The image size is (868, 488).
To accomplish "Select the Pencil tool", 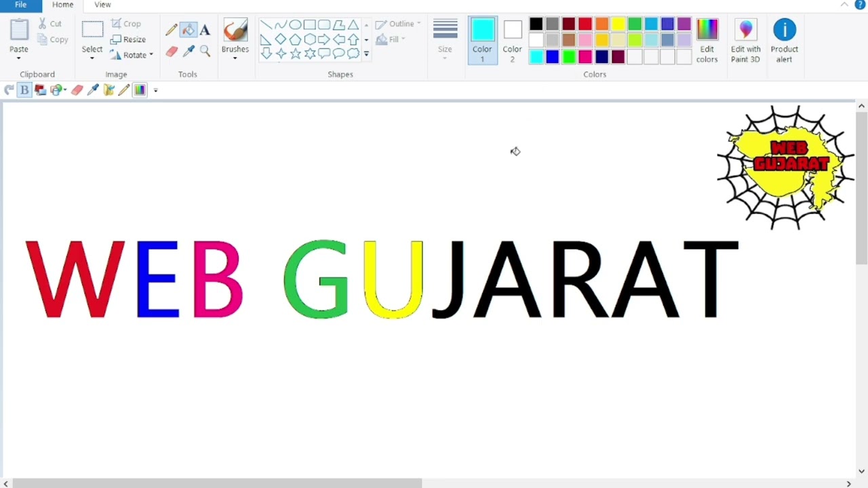I will tap(172, 30).
